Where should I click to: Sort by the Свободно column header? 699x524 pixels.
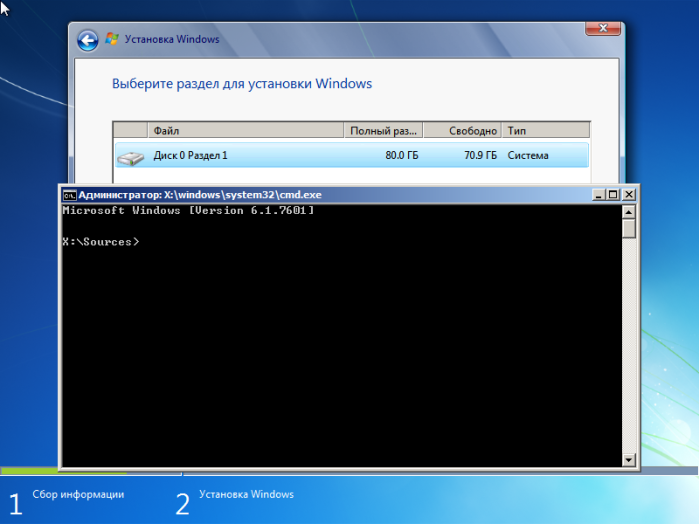coord(462,131)
